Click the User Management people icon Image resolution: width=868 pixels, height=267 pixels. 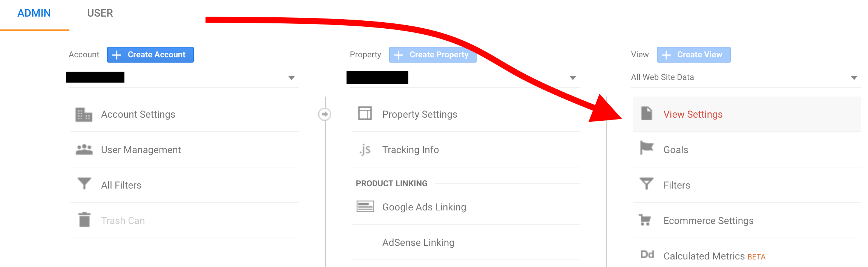(84, 150)
